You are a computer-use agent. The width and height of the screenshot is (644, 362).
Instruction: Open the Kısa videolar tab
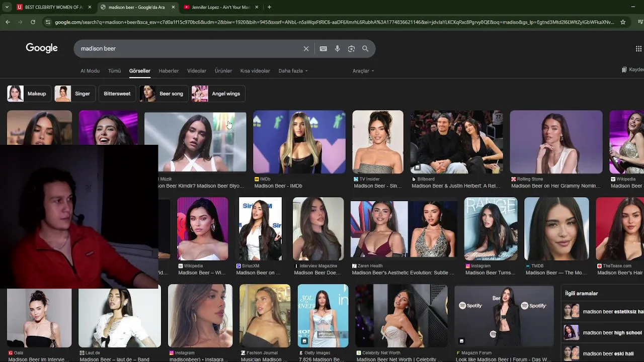(x=255, y=71)
